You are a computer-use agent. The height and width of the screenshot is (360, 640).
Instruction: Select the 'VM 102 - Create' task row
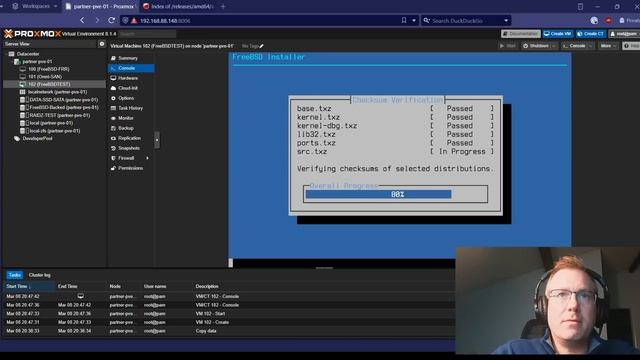(x=229, y=322)
